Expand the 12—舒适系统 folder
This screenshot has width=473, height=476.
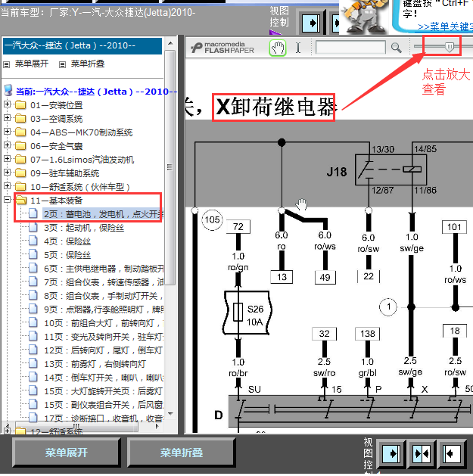pos(7,431)
